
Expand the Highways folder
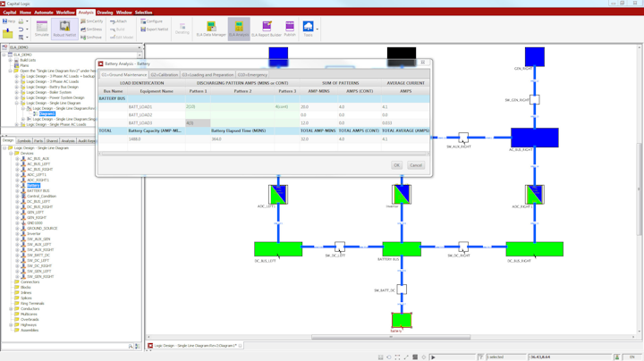(11, 324)
